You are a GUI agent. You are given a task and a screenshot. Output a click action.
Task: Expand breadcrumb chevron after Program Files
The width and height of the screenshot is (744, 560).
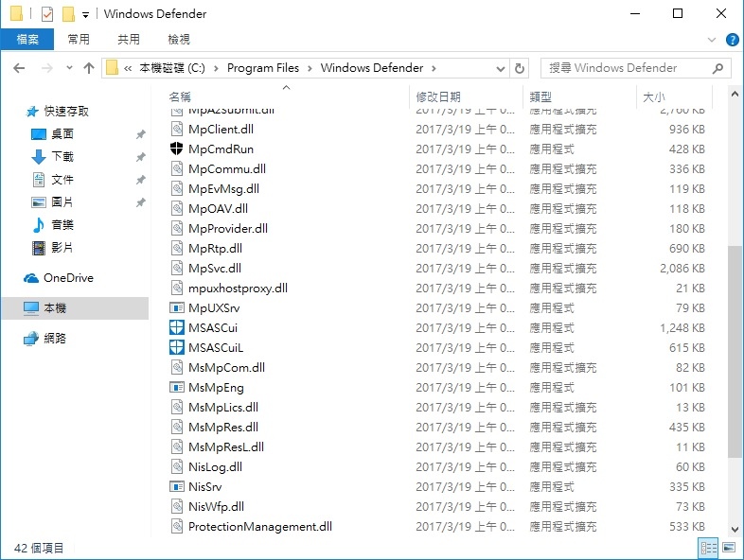pyautogui.click(x=310, y=68)
